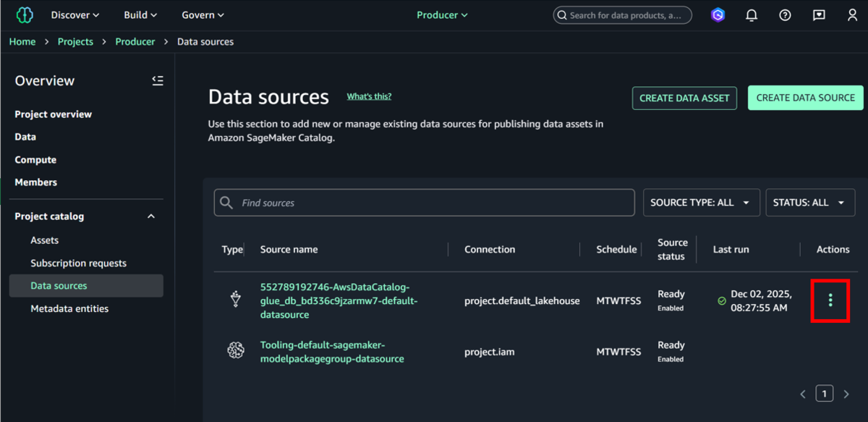
Task: Open the What's this? link
Action: pyautogui.click(x=369, y=96)
